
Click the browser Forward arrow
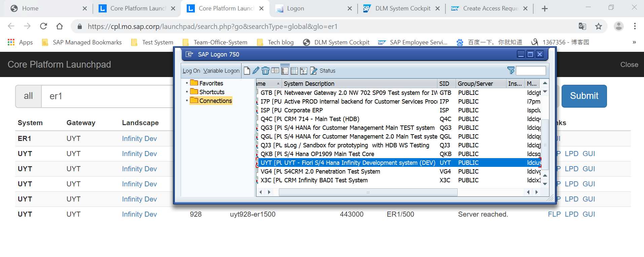pos(27,26)
